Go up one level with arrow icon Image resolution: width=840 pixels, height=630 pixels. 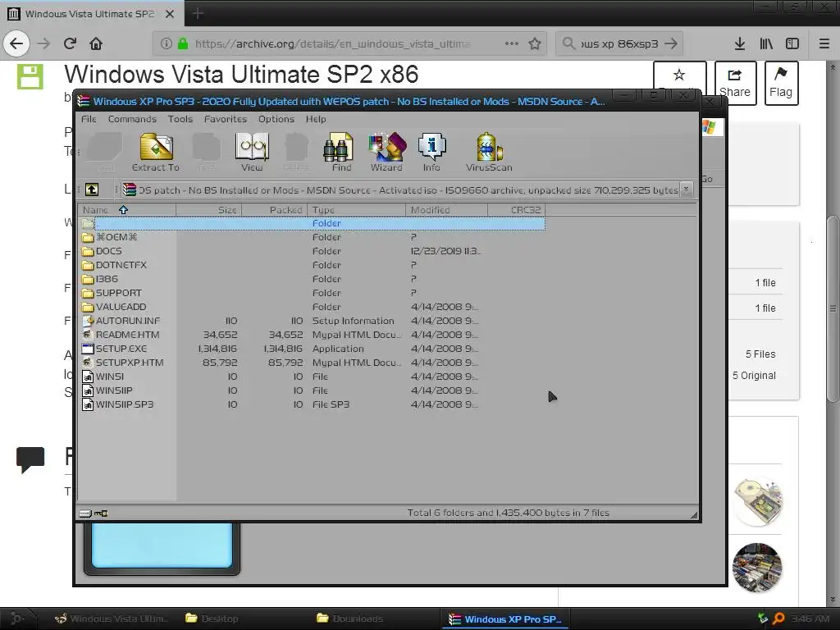click(x=92, y=189)
